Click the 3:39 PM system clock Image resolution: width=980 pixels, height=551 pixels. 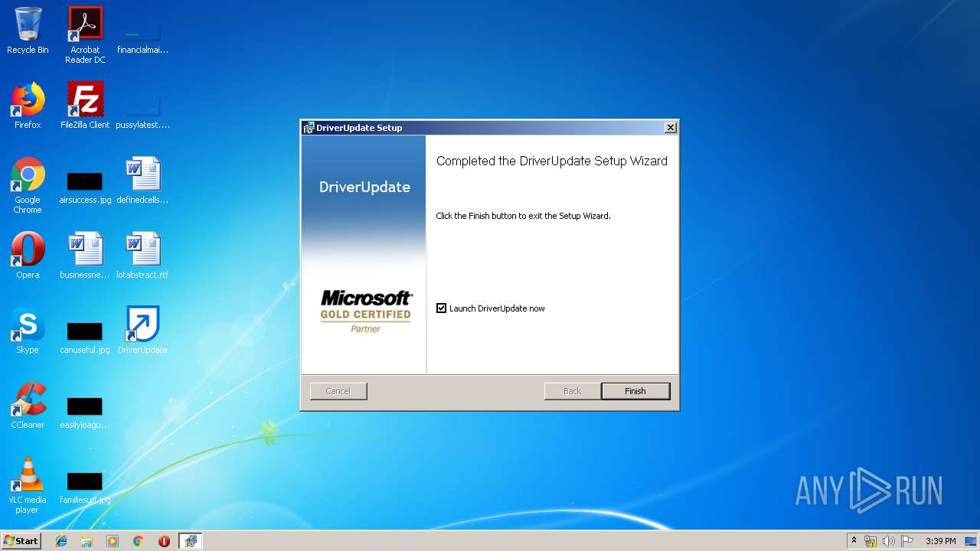click(940, 541)
